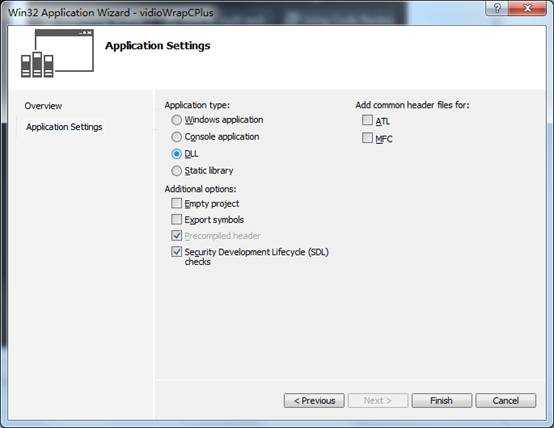The width and height of the screenshot is (554, 428).
Task: Switch to Application Settings sidebar item
Action: point(64,127)
